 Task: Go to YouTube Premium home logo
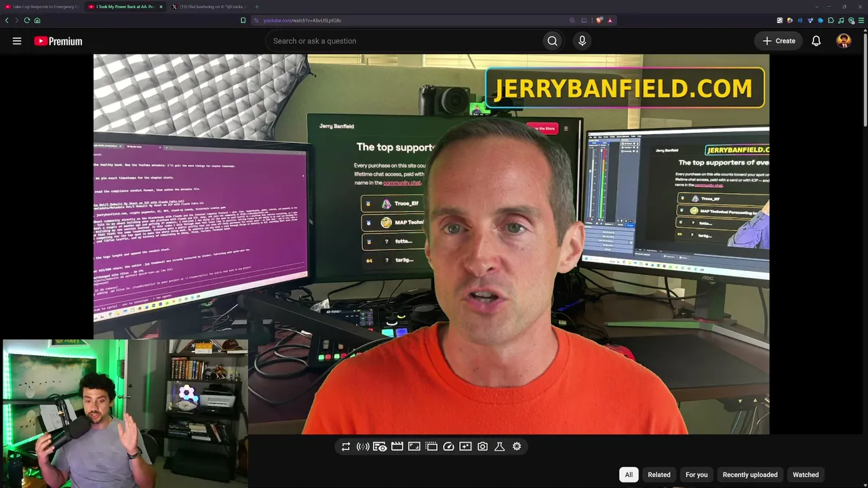coord(58,41)
